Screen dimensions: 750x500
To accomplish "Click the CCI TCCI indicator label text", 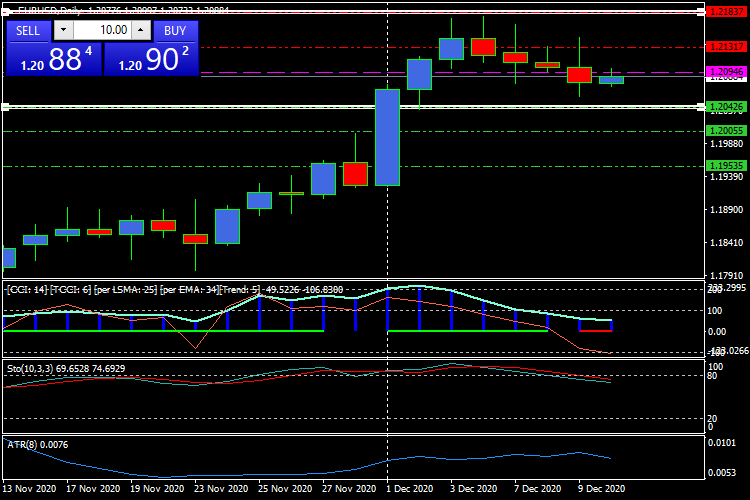I will [x=175, y=289].
